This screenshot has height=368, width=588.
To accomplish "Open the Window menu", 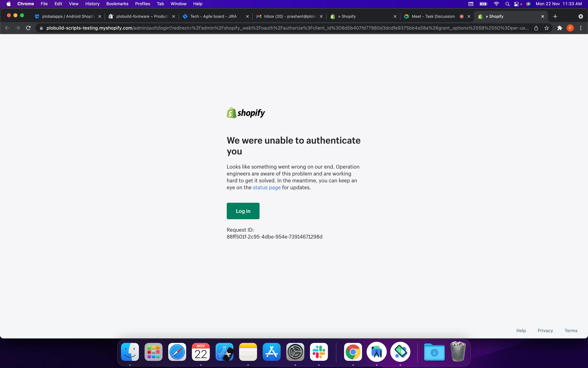I will pos(179,4).
